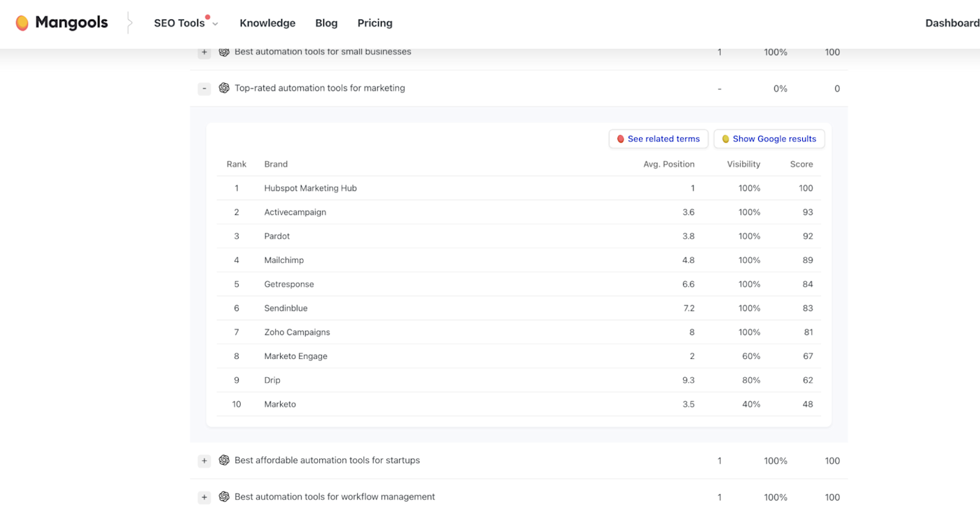Select the Sendinblue brand row
Screen dimensions: 980x508
(519, 309)
